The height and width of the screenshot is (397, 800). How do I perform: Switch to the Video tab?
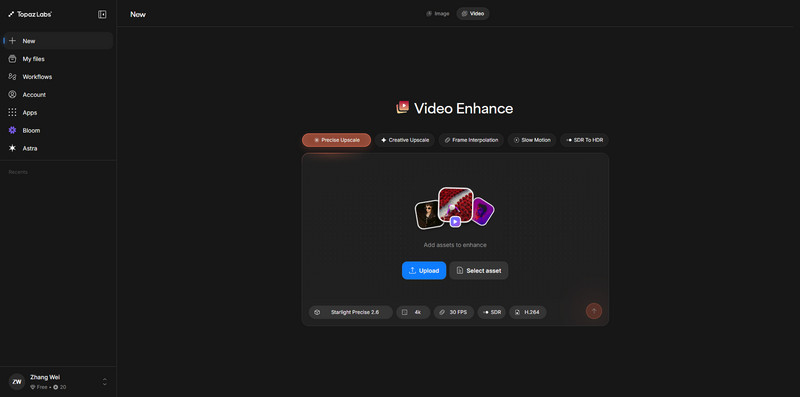(x=472, y=14)
